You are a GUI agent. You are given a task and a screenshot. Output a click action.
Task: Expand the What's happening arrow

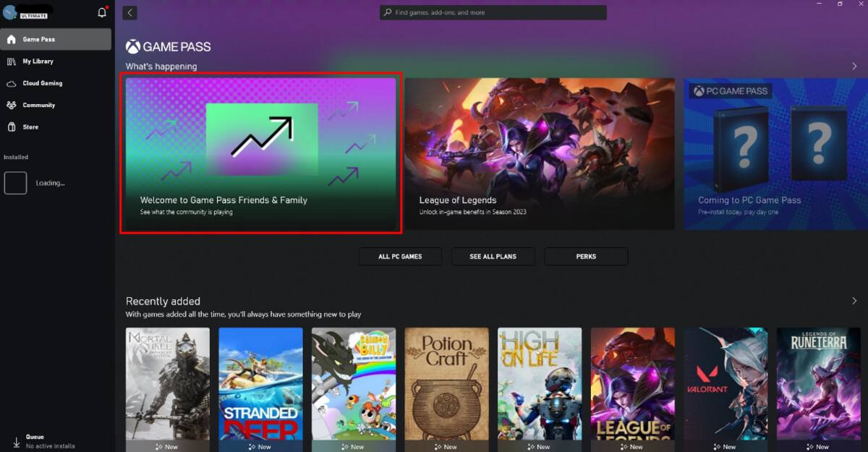(x=854, y=67)
